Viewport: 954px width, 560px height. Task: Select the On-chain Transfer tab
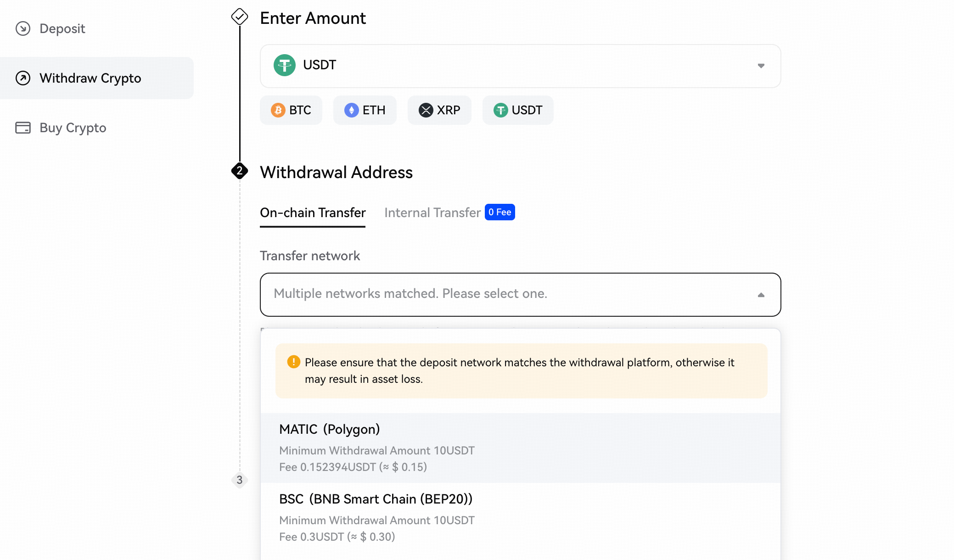click(313, 213)
